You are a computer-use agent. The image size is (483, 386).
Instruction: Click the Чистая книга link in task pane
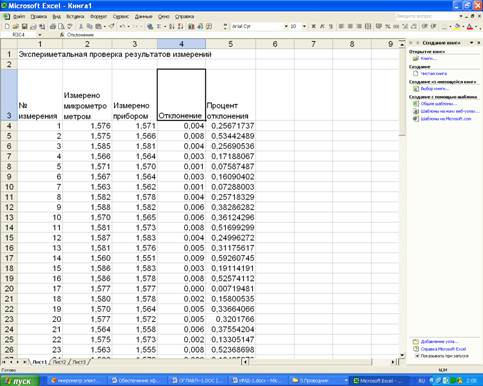point(433,73)
